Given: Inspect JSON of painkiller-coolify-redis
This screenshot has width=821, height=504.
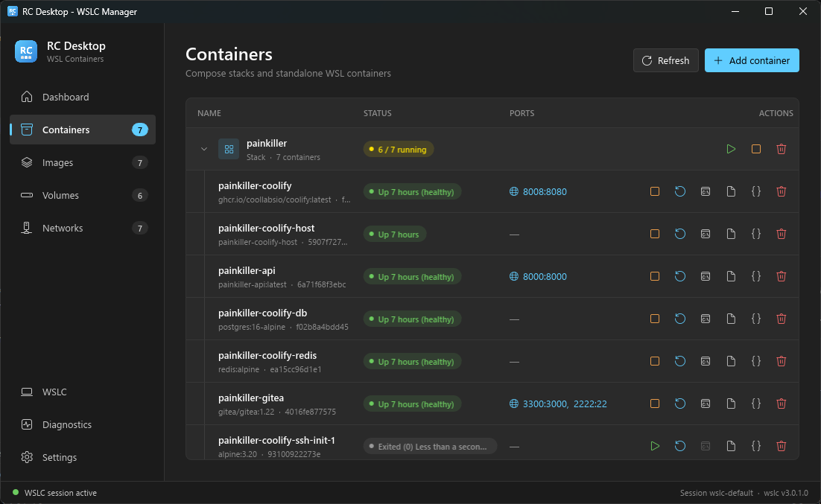Looking at the screenshot, I should [756, 361].
